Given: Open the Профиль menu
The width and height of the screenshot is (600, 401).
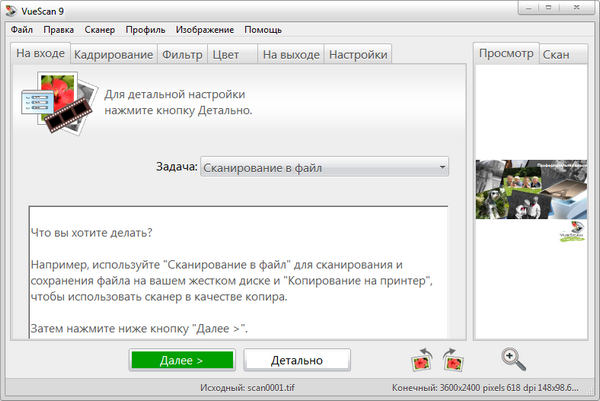Looking at the screenshot, I should [148, 30].
